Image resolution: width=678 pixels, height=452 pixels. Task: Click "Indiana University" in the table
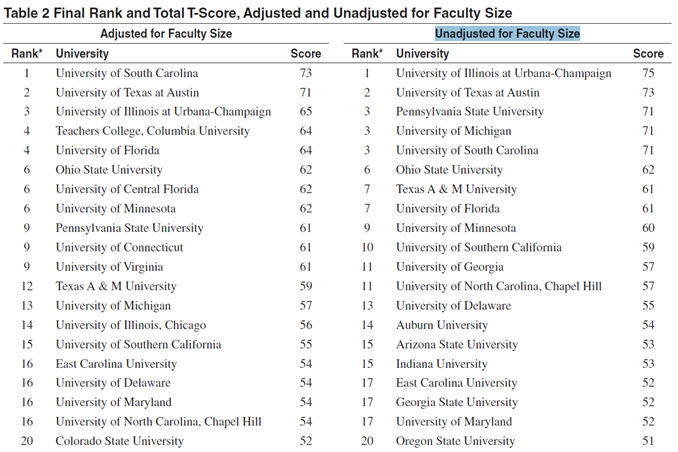click(x=442, y=364)
